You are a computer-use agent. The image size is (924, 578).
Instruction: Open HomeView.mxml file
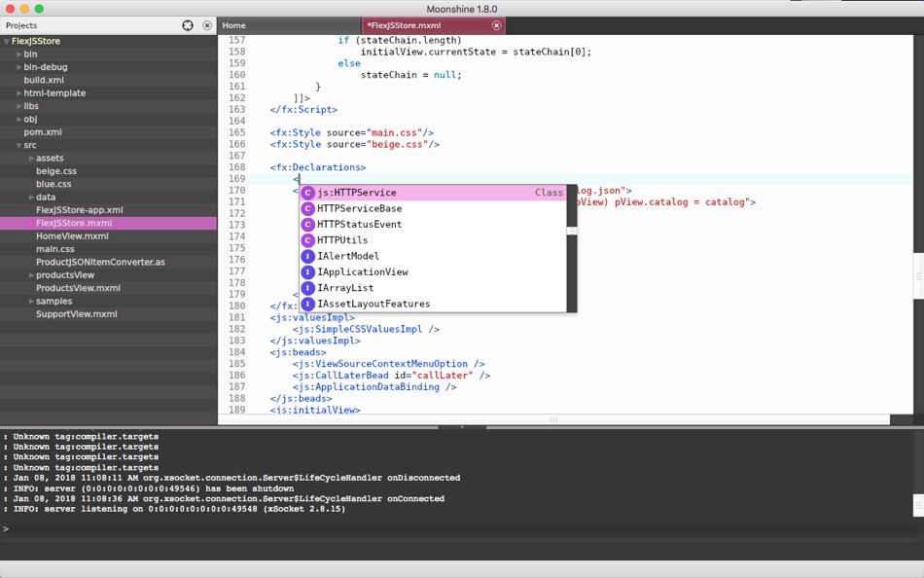click(72, 235)
